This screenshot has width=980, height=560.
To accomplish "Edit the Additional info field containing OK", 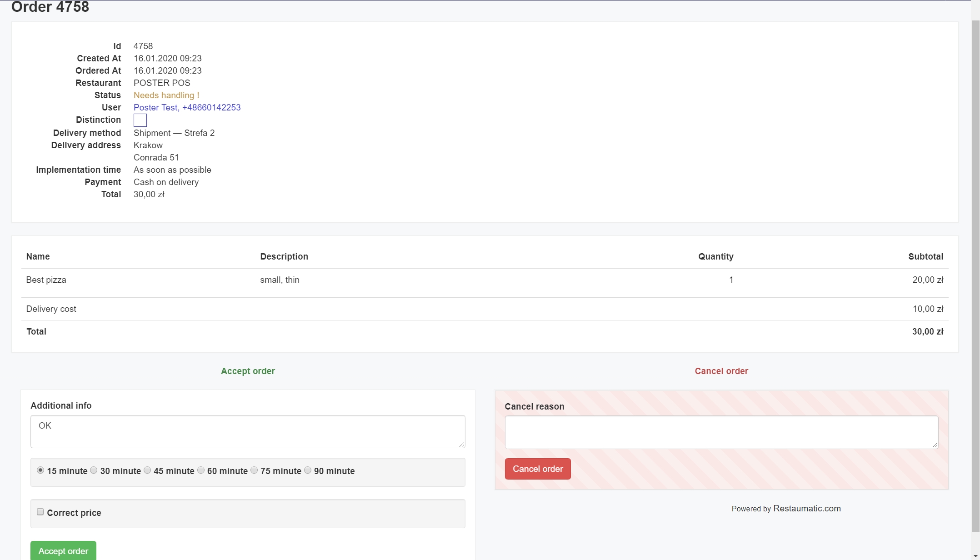I will pyautogui.click(x=247, y=431).
